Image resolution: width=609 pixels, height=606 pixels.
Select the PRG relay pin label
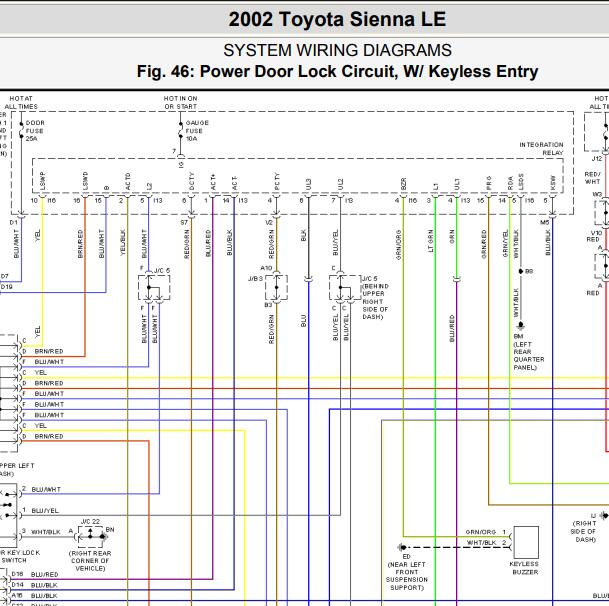(x=489, y=183)
